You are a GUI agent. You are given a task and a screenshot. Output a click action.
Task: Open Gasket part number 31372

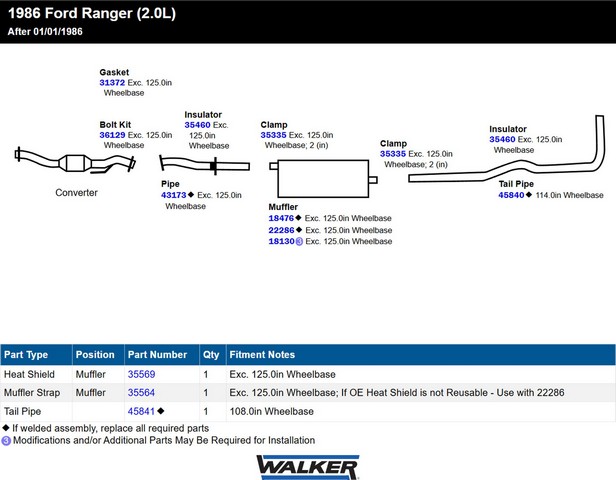click(112, 82)
